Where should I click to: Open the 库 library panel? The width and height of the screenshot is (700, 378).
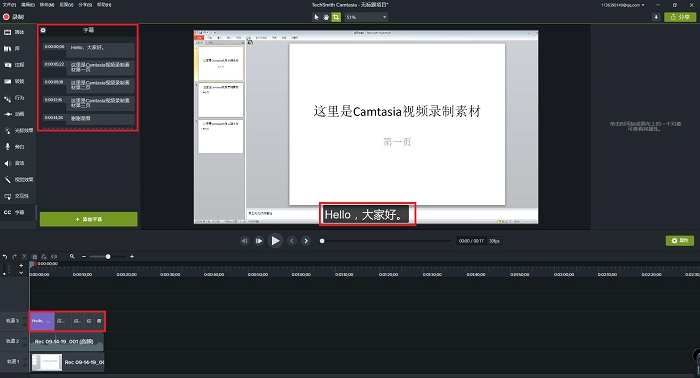(x=12, y=49)
